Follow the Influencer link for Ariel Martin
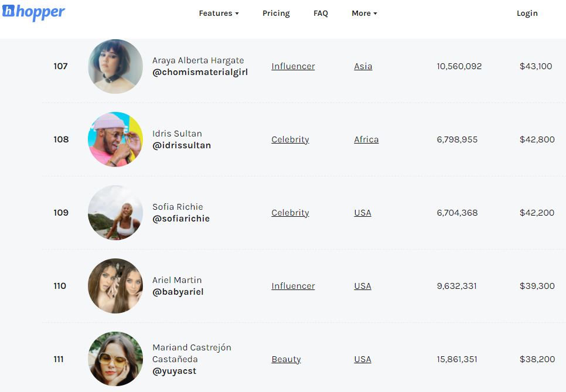 pyautogui.click(x=293, y=287)
